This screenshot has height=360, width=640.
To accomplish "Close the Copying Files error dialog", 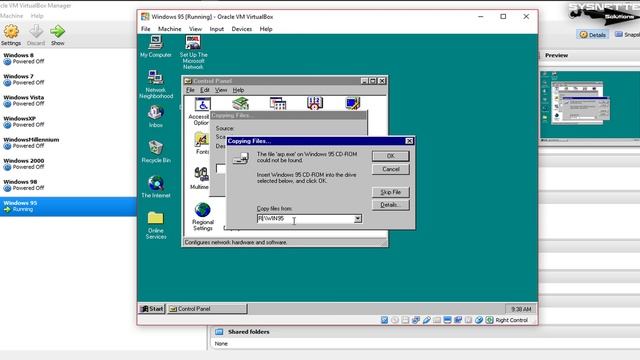I will (409, 141).
